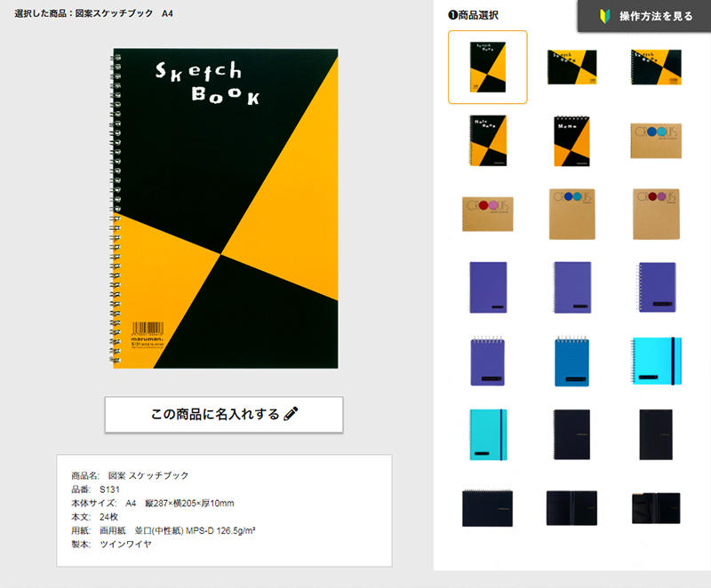711x588 pixels.
Task: Select the landscape cyan notebook with elastic band
Action: click(656, 361)
